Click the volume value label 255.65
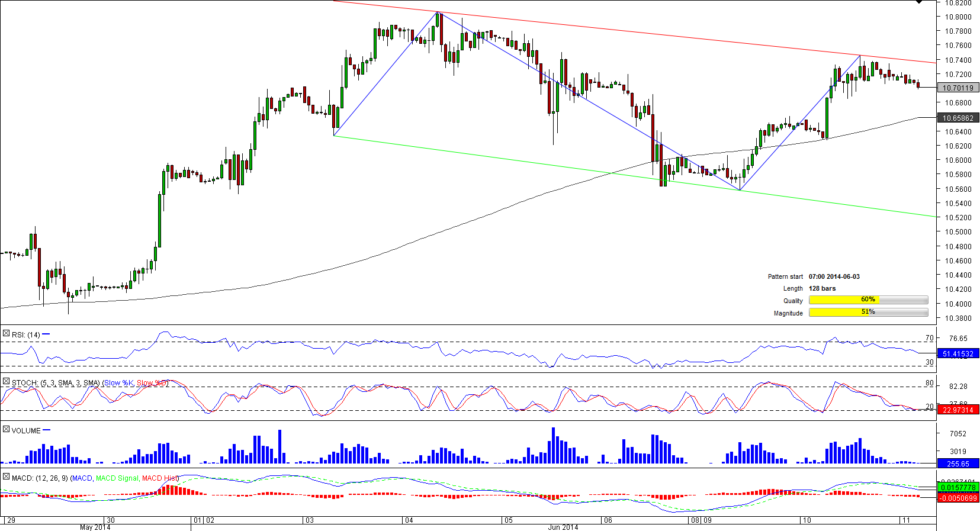This screenshot has height=531, width=980. [x=957, y=464]
